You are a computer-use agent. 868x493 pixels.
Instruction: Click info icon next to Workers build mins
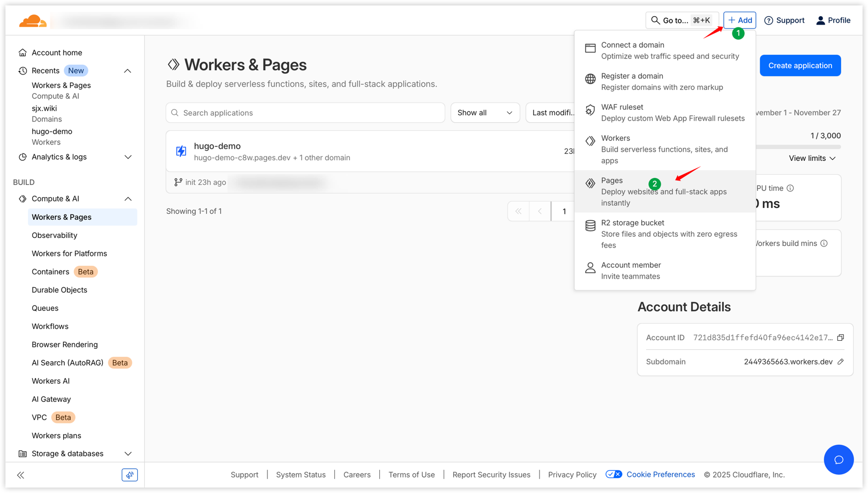[x=824, y=243]
